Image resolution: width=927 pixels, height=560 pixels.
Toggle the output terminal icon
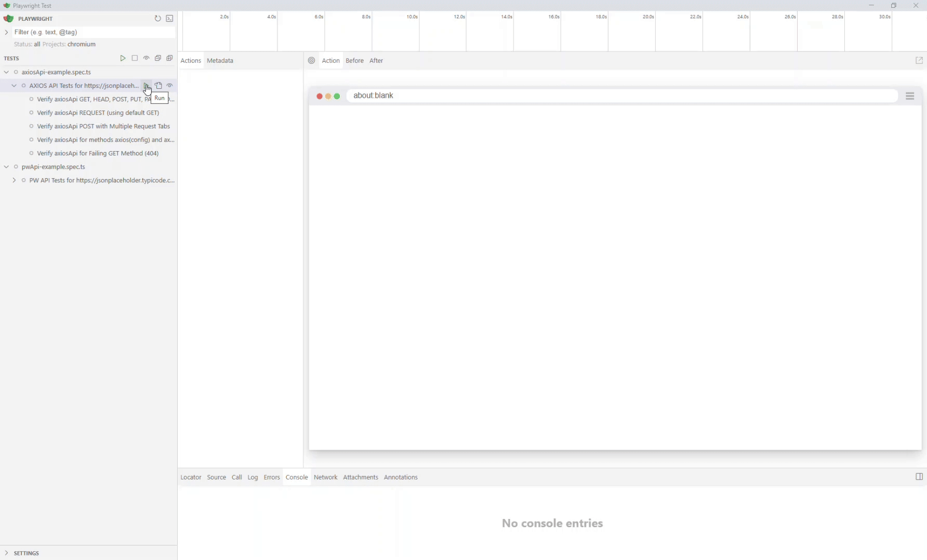click(x=169, y=18)
